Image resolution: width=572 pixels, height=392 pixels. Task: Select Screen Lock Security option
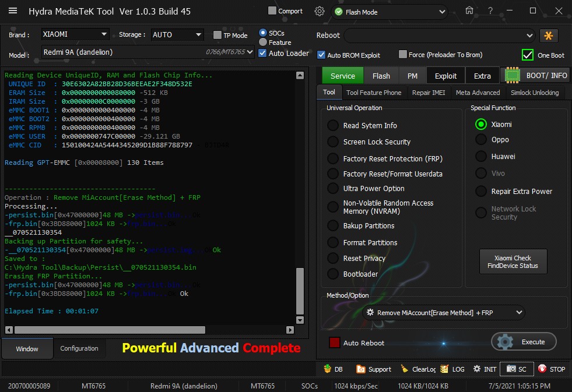pos(333,142)
